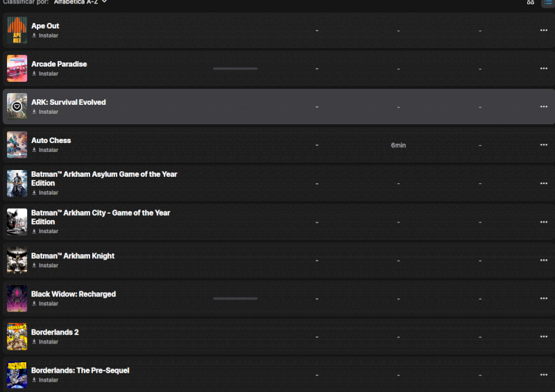Favorite ARK: Survival Evolved with the heart icon
555x392 pixels.
(17, 107)
